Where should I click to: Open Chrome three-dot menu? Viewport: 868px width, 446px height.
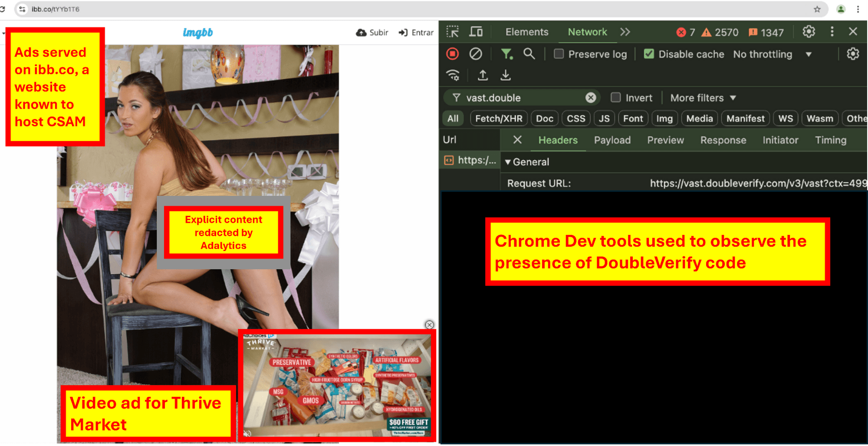click(x=858, y=9)
